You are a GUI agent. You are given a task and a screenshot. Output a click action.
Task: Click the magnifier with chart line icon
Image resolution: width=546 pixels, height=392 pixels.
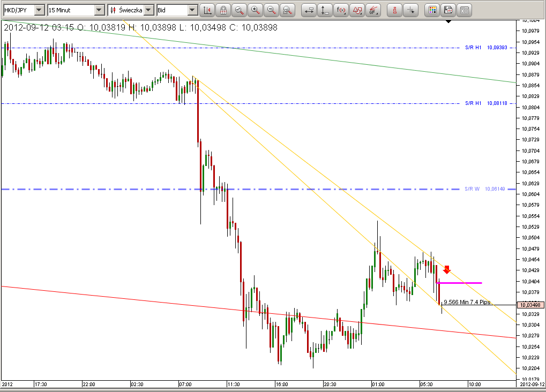pyautogui.click(x=239, y=11)
